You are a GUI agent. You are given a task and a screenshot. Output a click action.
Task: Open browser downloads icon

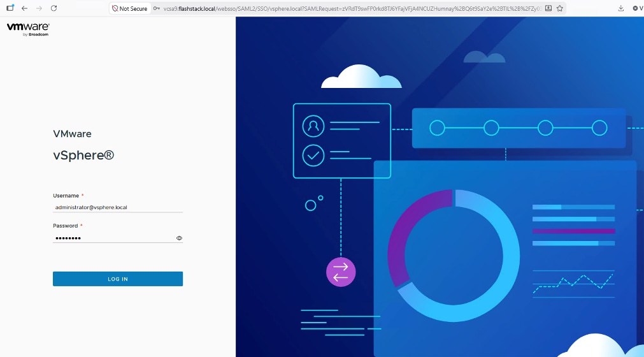pyautogui.click(x=621, y=8)
